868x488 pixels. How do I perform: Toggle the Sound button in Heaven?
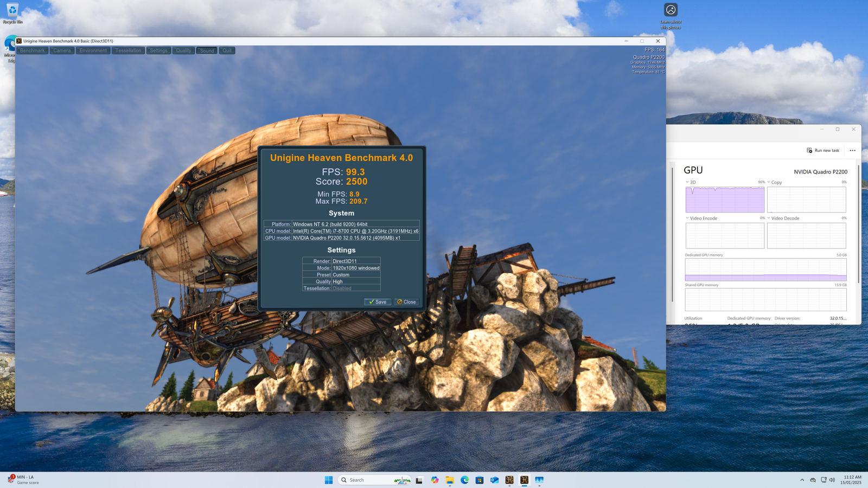207,50
